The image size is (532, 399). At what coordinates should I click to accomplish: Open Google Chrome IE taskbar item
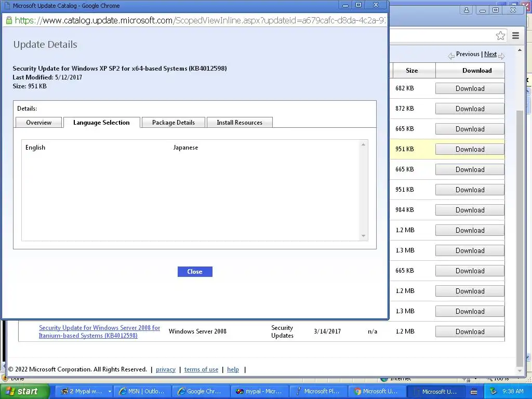200,392
